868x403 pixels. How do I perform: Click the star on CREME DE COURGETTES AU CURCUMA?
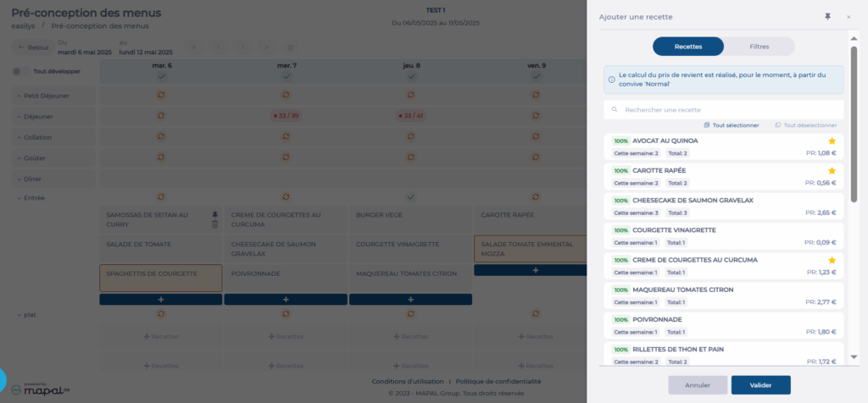(x=832, y=260)
